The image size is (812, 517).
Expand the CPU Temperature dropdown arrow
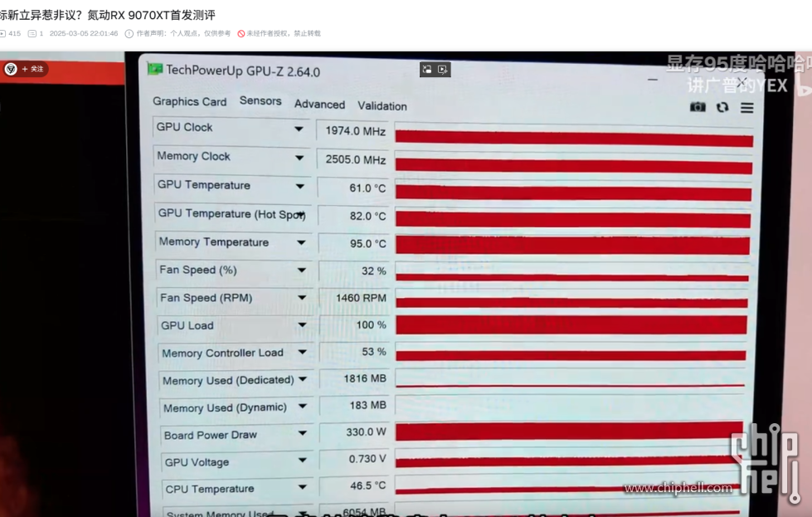(x=303, y=487)
